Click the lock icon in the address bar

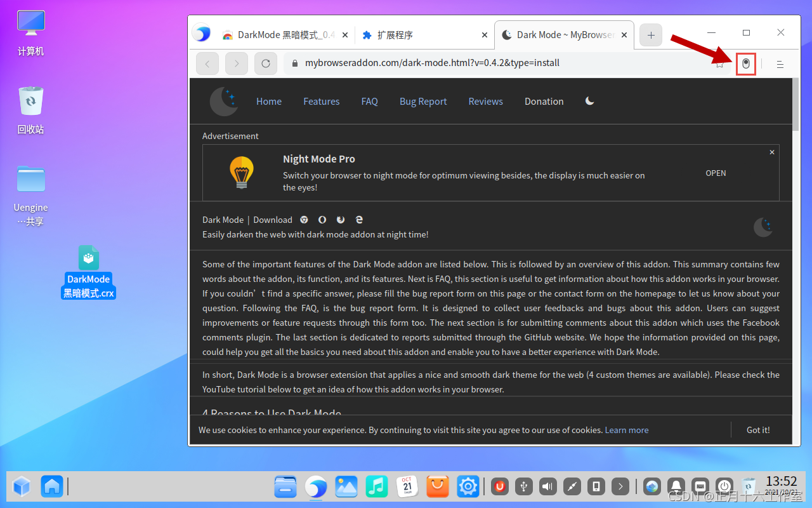point(294,63)
